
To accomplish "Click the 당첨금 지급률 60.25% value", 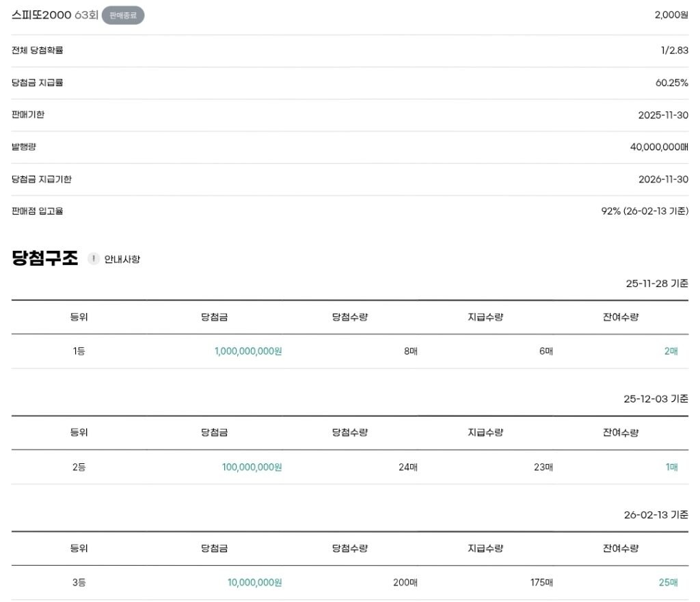I will pyautogui.click(x=671, y=83).
